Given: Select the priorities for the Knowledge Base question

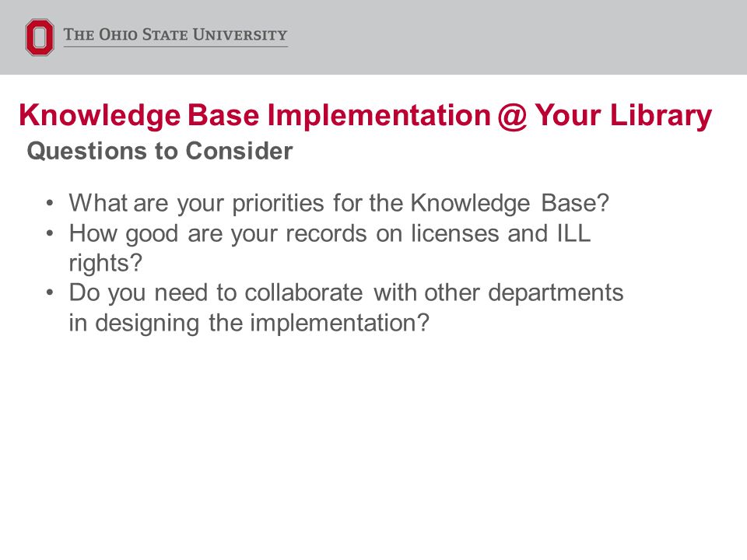Looking at the screenshot, I should tap(338, 203).
